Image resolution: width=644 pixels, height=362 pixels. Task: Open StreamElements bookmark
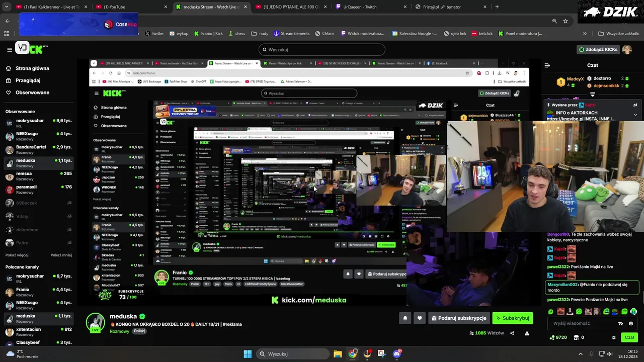(x=291, y=34)
